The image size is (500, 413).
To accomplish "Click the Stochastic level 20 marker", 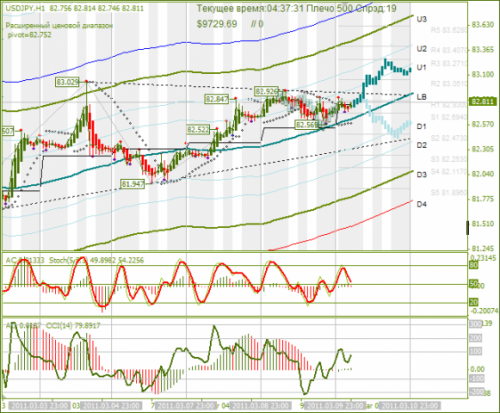I will (474, 303).
